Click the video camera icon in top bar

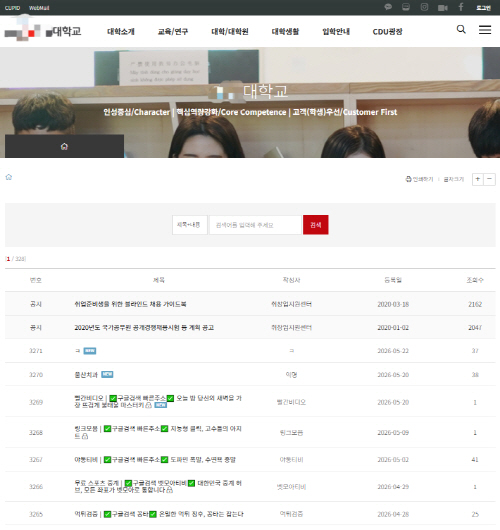pos(443,8)
